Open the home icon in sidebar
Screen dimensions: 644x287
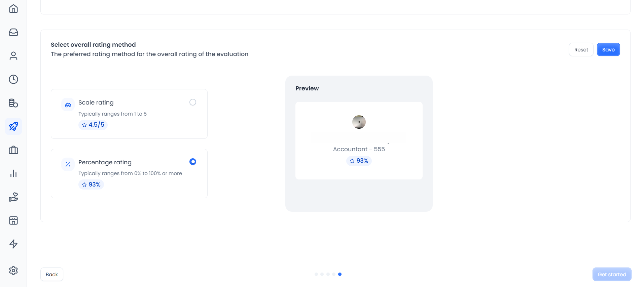[x=13, y=9]
